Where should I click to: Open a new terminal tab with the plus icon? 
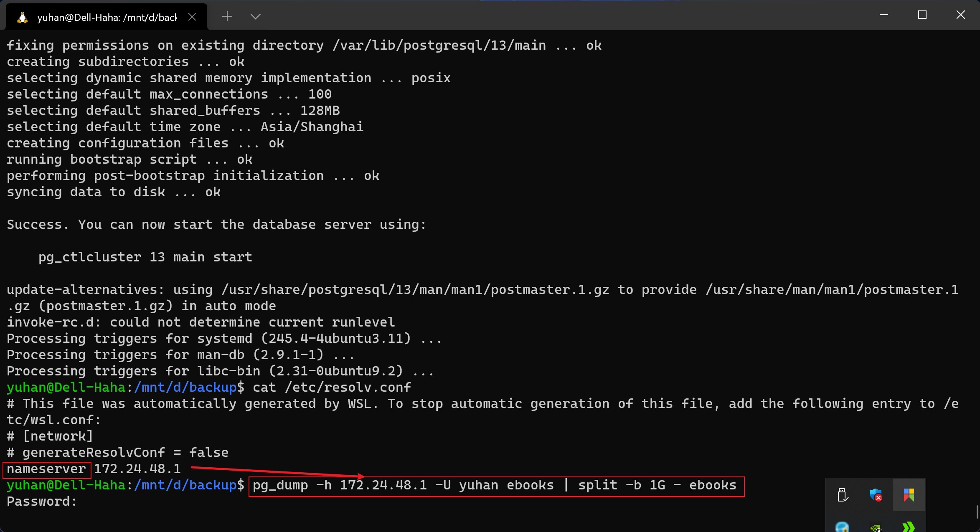tap(227, 16)
